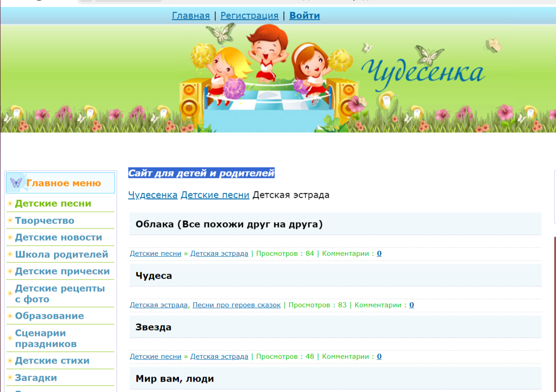Open the Творчество sidebar menu item
Screen dimensions: 556x392
(x=44, y=221)
